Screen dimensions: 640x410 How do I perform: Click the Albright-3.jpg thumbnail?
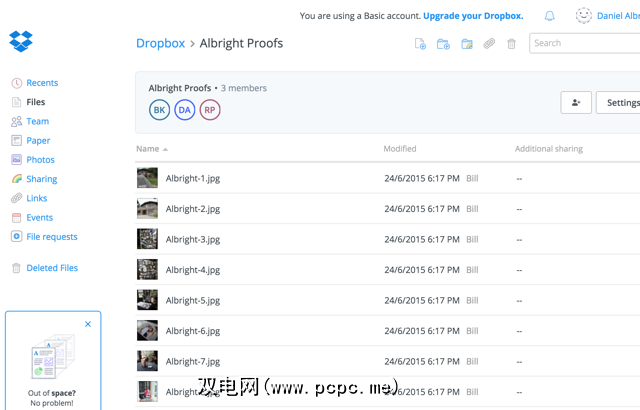tap(147, 239)
